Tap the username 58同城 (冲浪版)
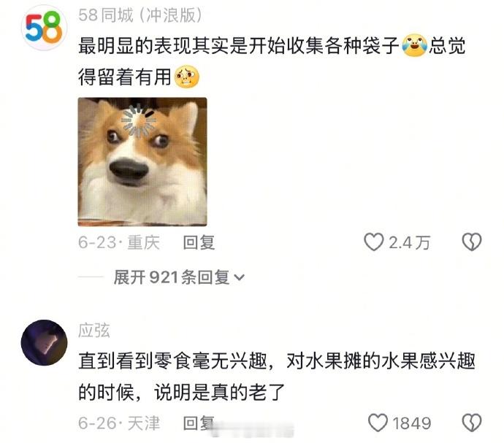The width and height of the screenshot is (504, 443). [140, 15]
